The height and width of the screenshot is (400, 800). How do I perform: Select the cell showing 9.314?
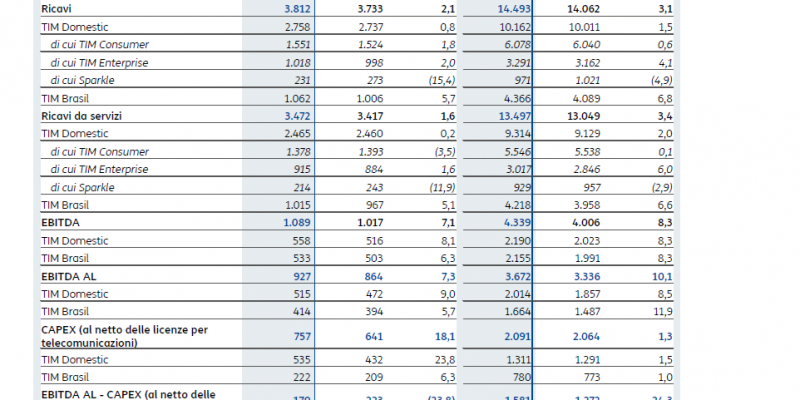(518, 134)
